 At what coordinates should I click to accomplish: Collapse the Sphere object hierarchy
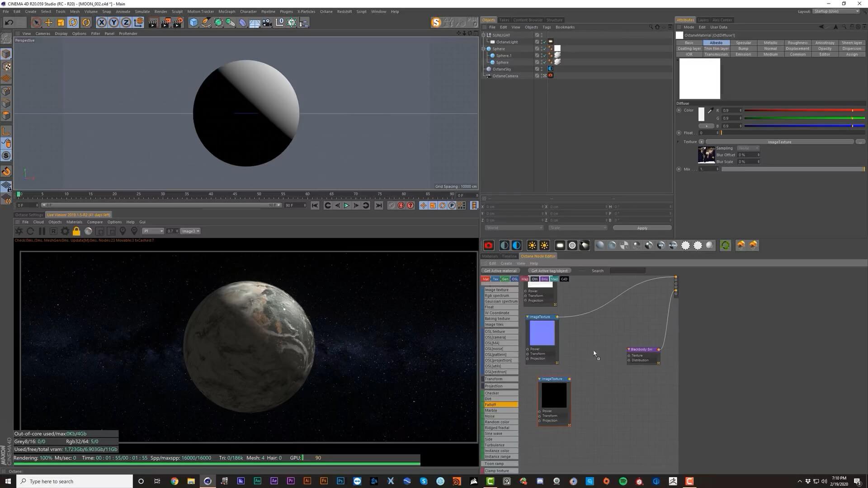pos(483,49)
